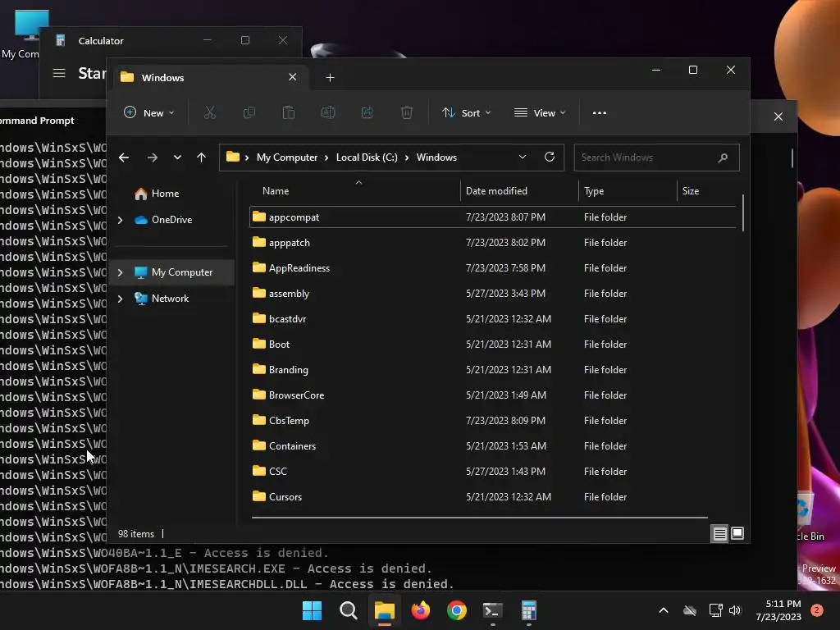Switch to large thumbnails view icon
Screen dimensions: 840x630
(737, 533)
